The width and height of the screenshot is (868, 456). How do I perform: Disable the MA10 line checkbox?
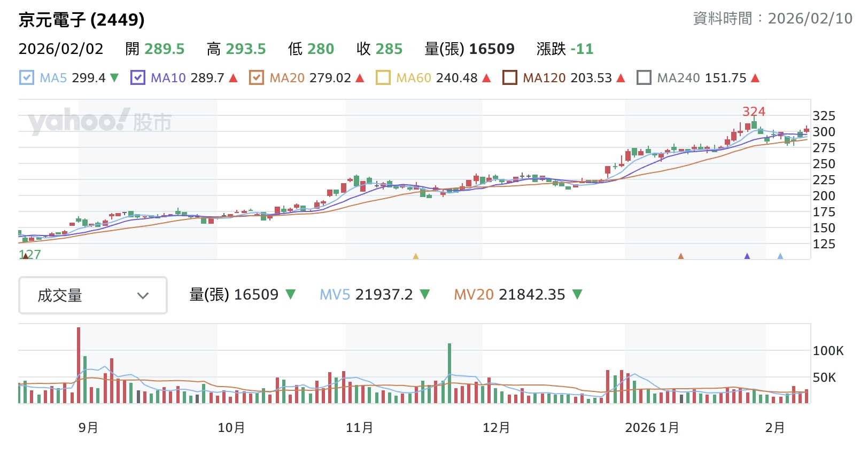point(137,78)
